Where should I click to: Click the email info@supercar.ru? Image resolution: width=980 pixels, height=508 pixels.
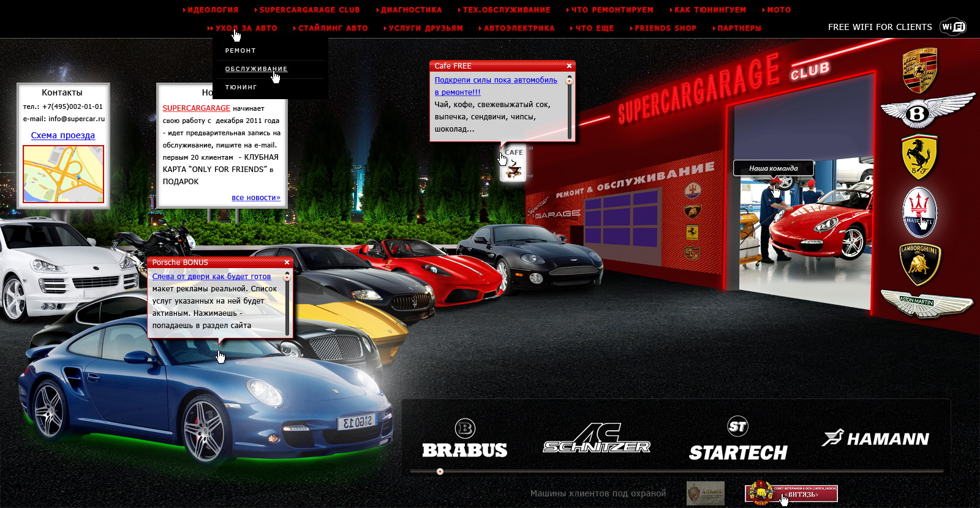click(x=77, y=119)
